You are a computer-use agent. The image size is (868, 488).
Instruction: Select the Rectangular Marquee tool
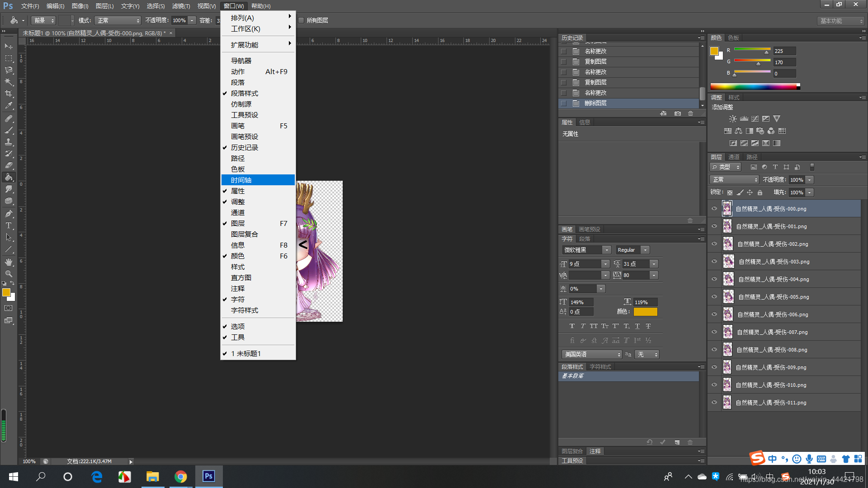pyautogui.click(x=9, y=58)
